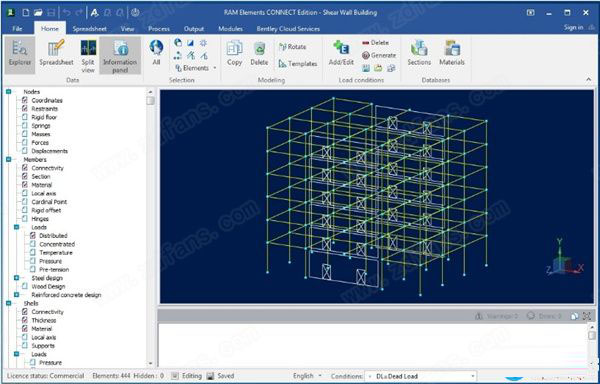The height and width of the screenshot is (384, 600).
Task: Click the Copy modeling icon
Action: (x=234, y=53)
